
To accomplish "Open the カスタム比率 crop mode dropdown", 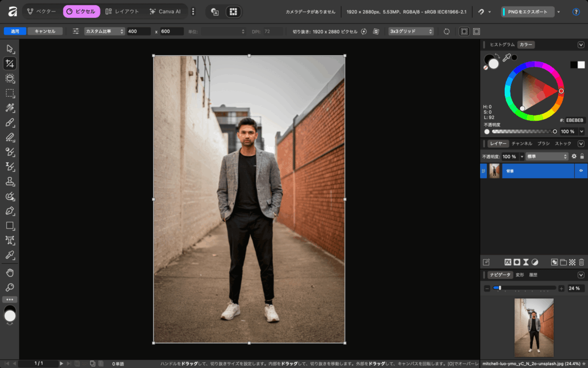I will (105, 31).
